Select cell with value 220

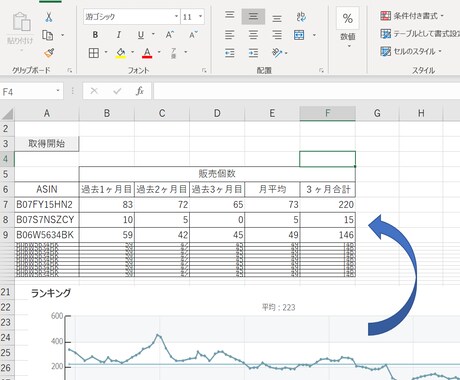(x=328, y=204)
